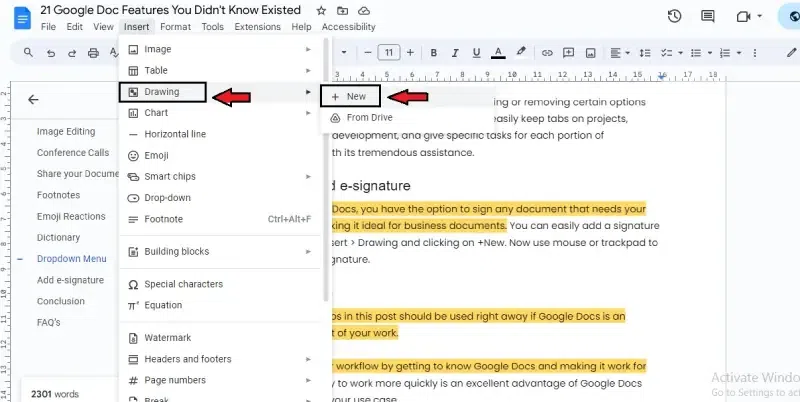Open line and paragraph spacing

[x=645, y=53]
